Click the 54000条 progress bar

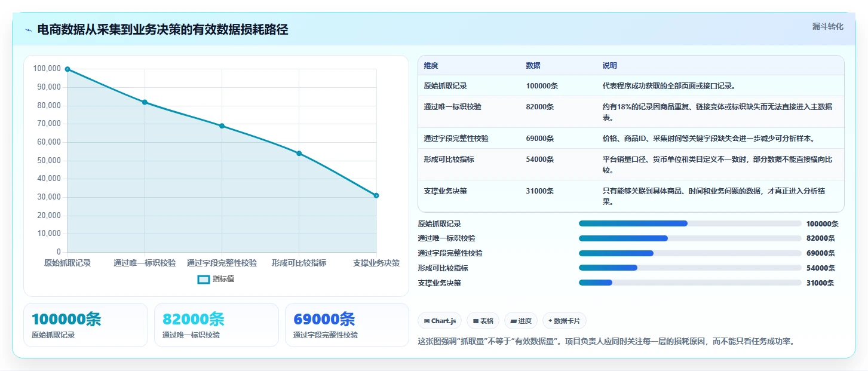690,268
